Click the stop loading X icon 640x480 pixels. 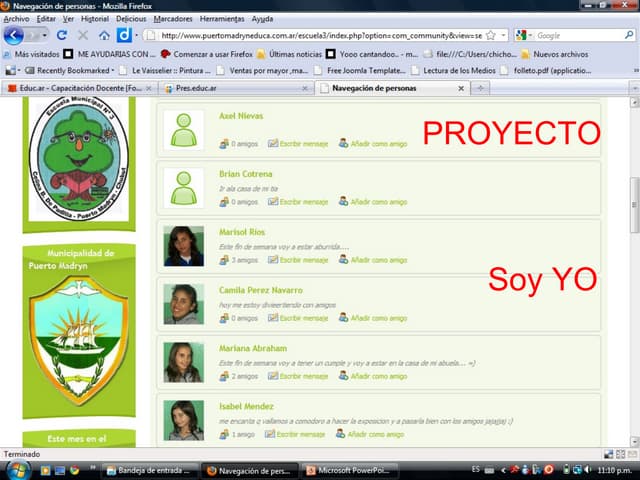(x=83, y=35)
